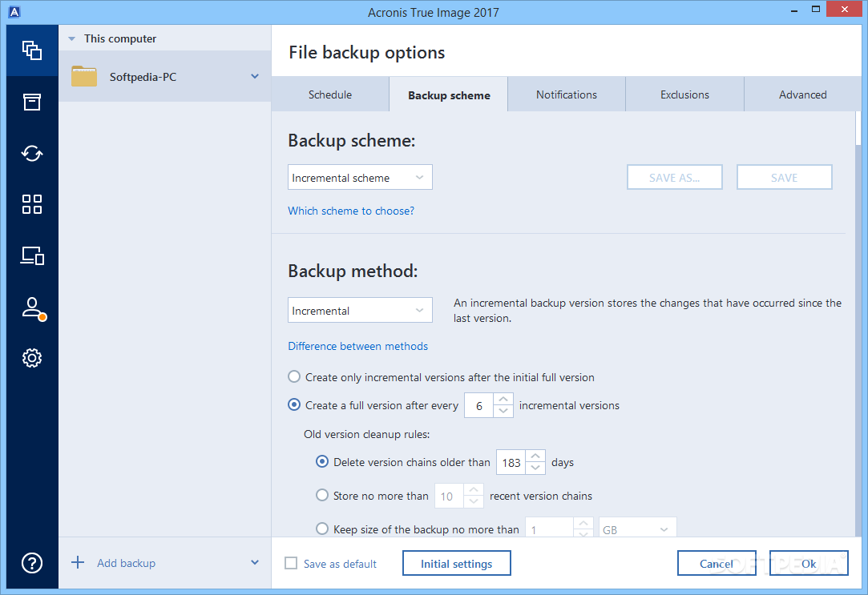868x595 pixels.
Task: Open the GB size unit dropdown
Action: [x=638, y=527]
